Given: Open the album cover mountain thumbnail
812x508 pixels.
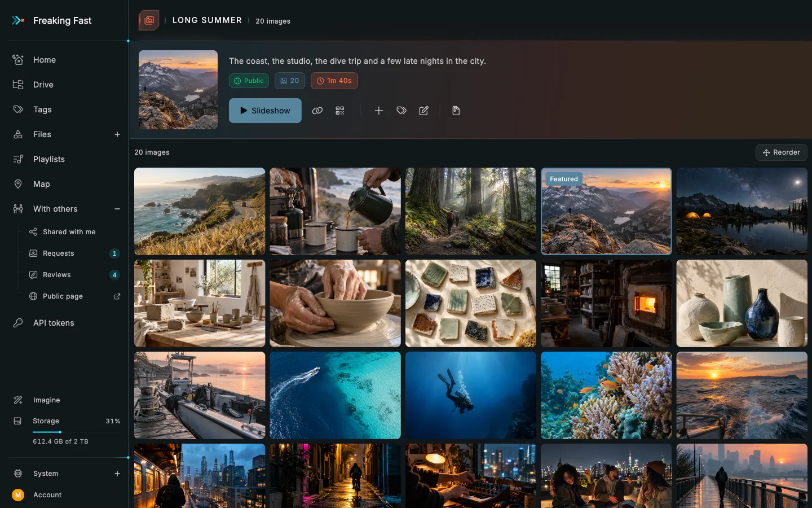Looking at the screenshot, I should 178,90.
